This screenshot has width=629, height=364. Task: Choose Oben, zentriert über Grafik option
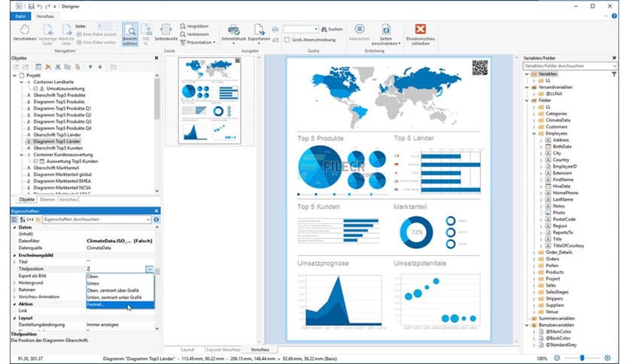pos(120,290)
